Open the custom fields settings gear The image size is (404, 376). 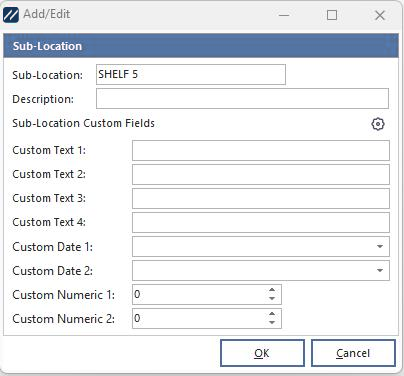pos(378,124)
